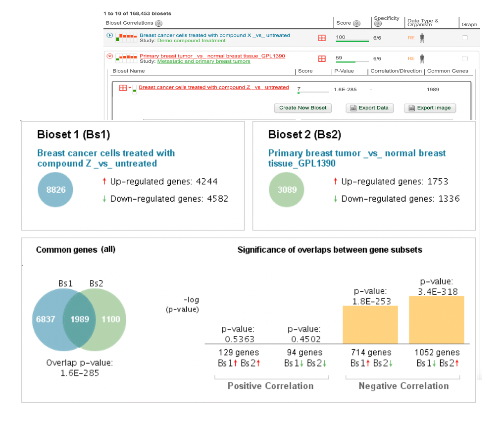The width and height of the screenshot is (504, 422).
Task: Click the 1989 overlap area in Venn diagram
Action: coord(79,319)
